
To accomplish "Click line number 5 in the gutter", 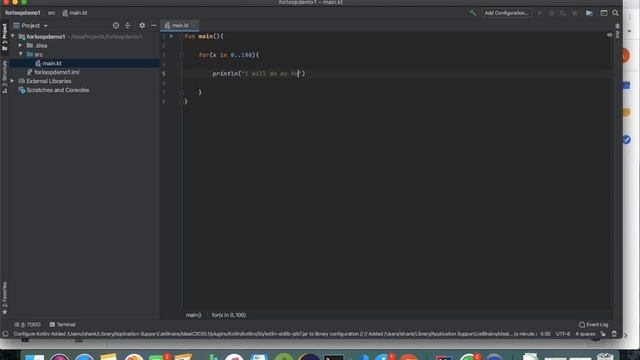I will pyautogui.click(x=164, y=74).
